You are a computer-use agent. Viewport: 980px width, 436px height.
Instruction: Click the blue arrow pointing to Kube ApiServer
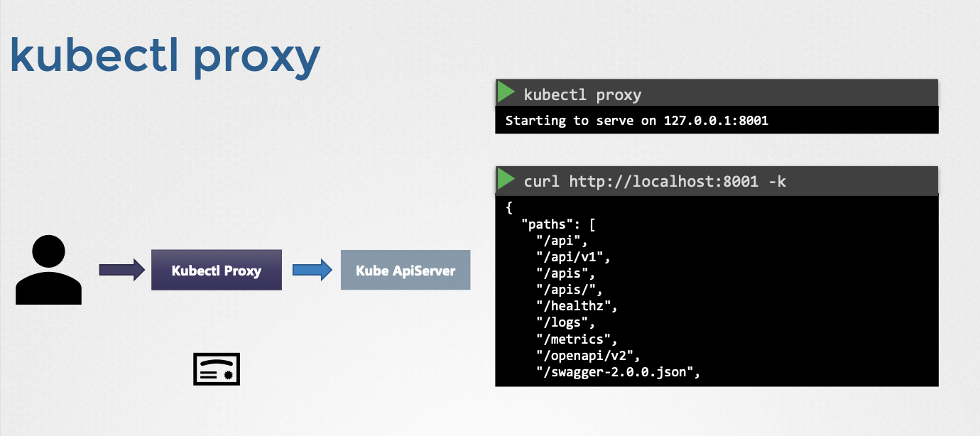click(312, 270)
